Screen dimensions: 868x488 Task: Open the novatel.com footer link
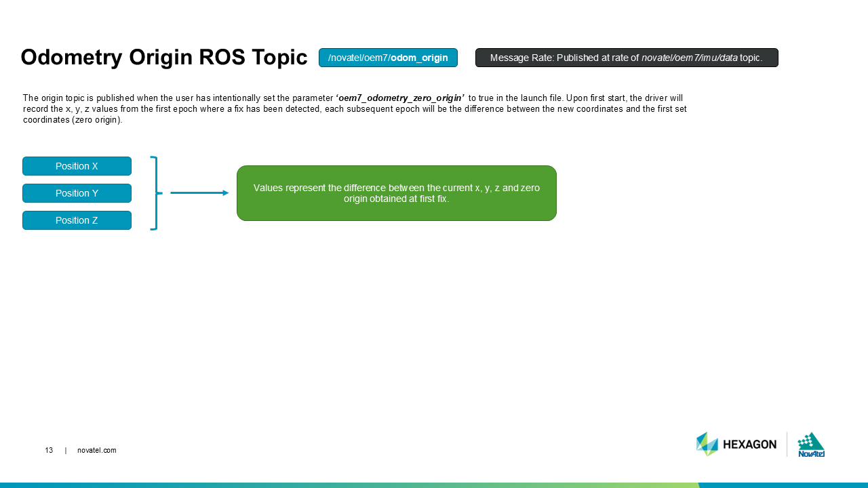point(97,451)
